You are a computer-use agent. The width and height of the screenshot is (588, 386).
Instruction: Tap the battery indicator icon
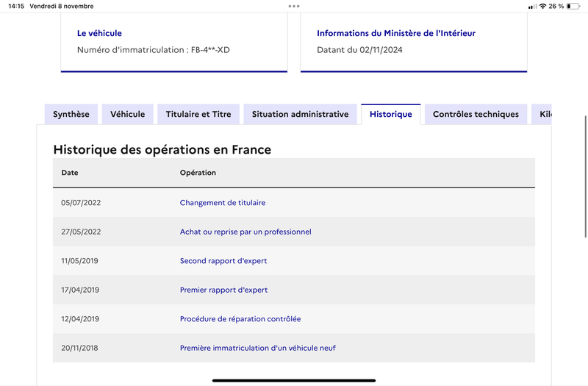tap(573, 6)
